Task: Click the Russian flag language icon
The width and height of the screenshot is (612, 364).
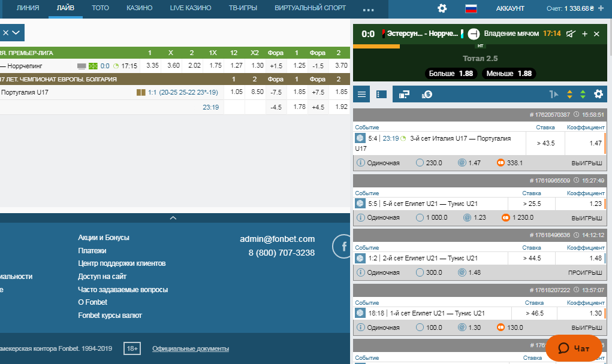Action: 471,8
